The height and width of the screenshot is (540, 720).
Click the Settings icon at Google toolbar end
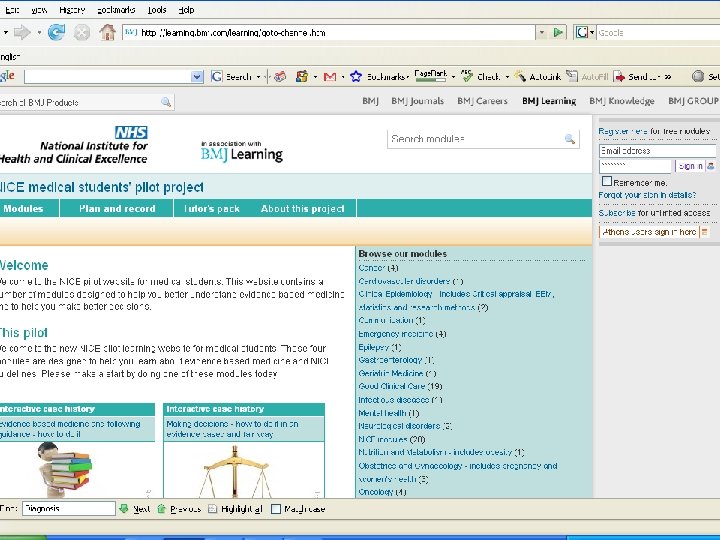698,77
